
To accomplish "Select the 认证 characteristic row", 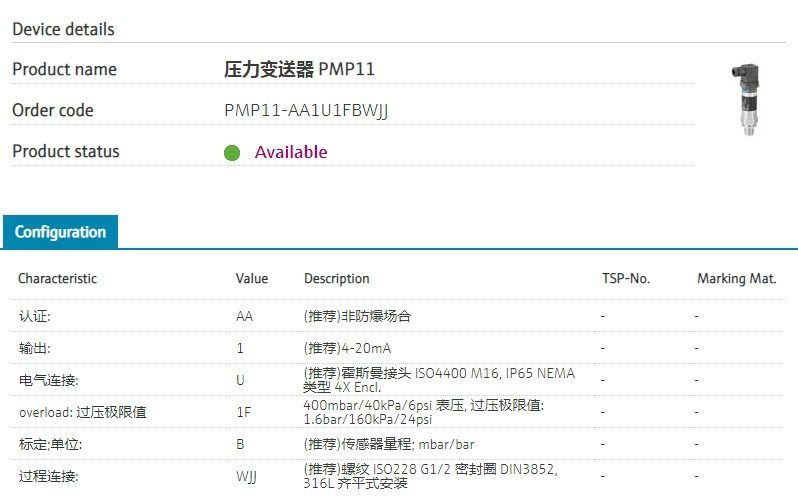I will 34,316.
